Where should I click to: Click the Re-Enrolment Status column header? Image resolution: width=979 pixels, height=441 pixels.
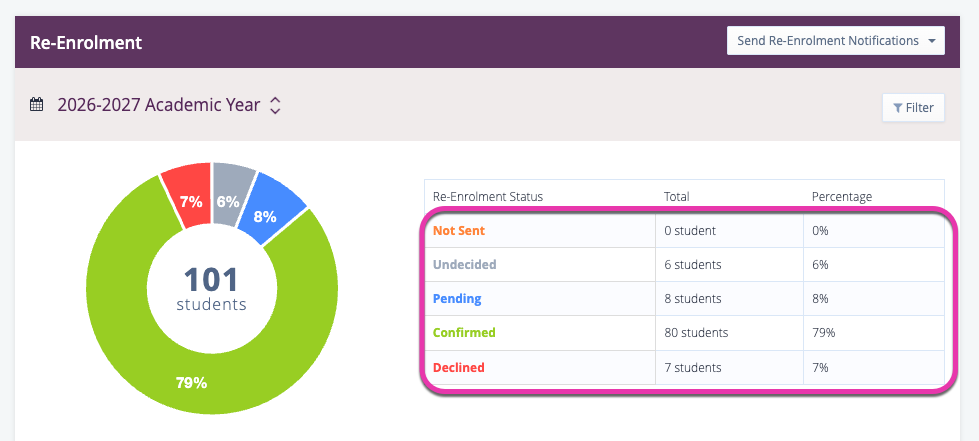click(x=487, y=197)
